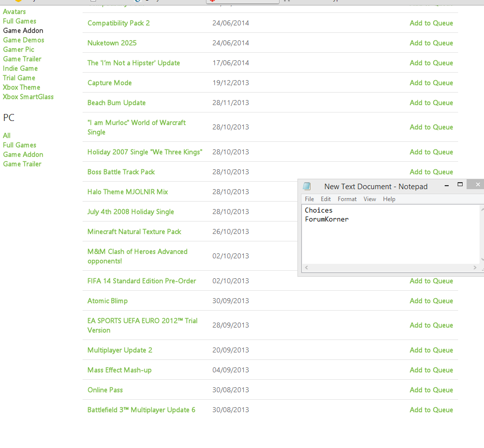484x448 pixels.
Task: Open the Mass Effect Mash-up entry
Action: 119,370
